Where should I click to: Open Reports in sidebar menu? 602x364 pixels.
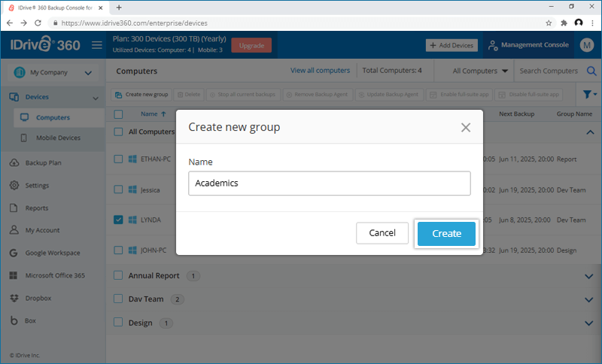click(x=37, y=208)
